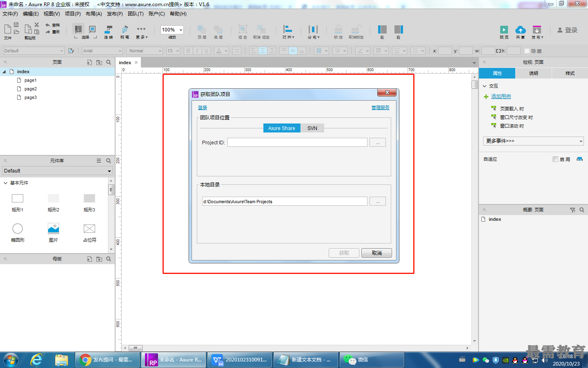This screenshot has height=368, width=588.
Task: Click the Distribute (分布) toolbar icon
Action: (313, 29)
